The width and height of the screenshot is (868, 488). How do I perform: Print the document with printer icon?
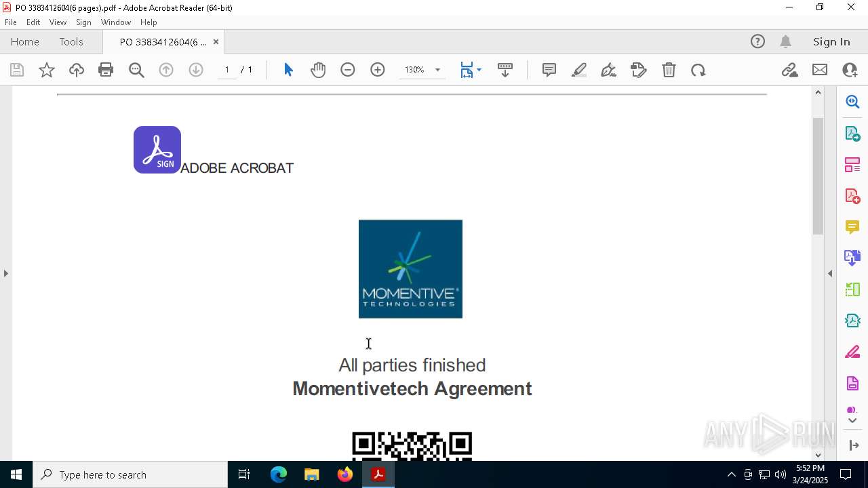tap(106, 70)
